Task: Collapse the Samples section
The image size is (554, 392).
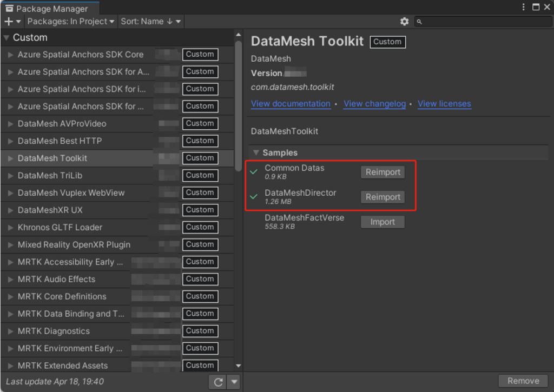Action: (256, 152)
